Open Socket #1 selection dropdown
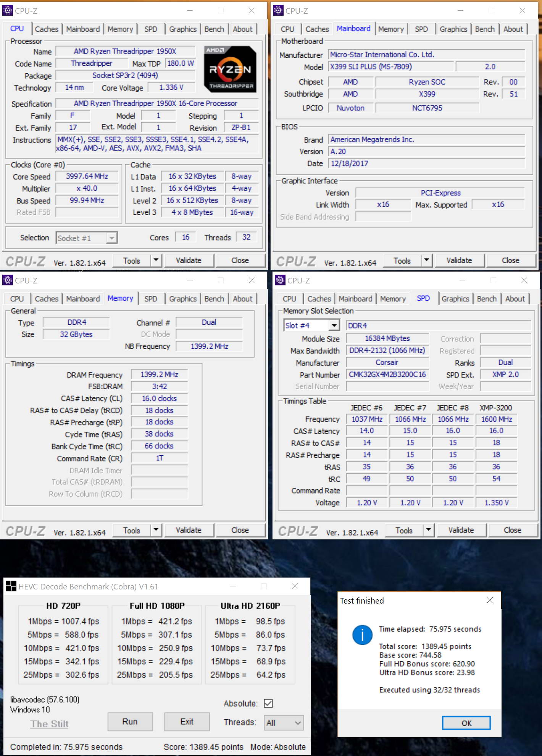542x756 pixels. click(87, 238)
